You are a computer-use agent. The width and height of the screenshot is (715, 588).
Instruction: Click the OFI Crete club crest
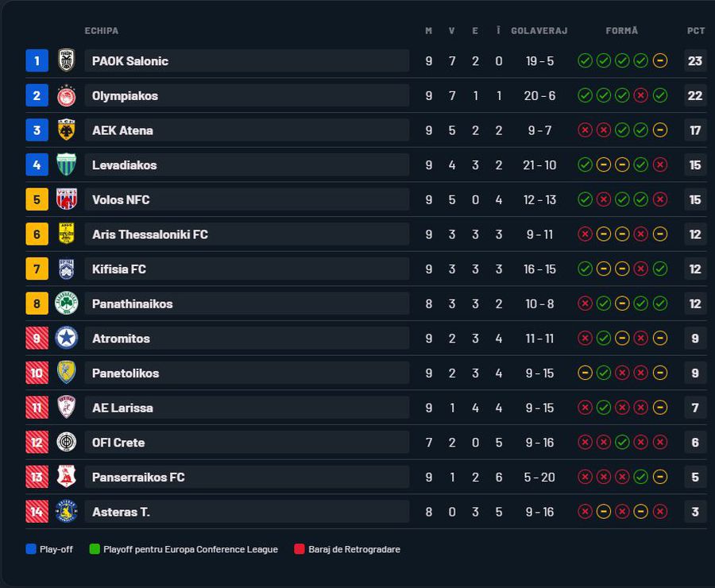coord(67,443)
